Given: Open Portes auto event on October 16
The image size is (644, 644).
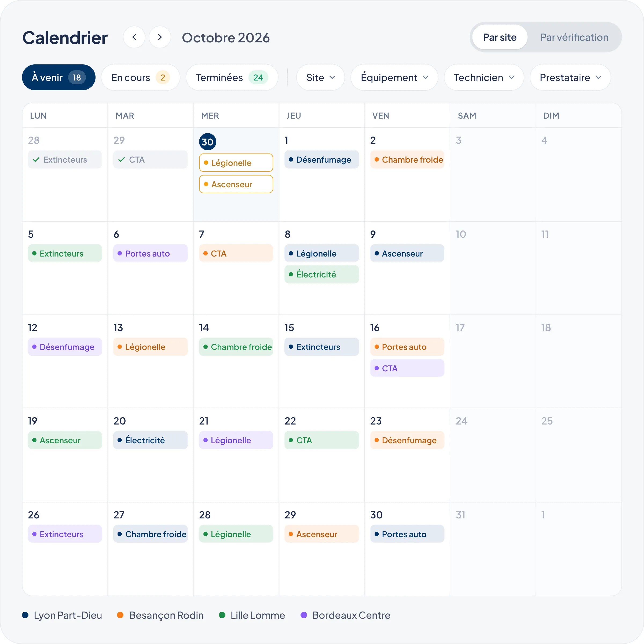Looking at the screenshot, I should pos(407,347).
